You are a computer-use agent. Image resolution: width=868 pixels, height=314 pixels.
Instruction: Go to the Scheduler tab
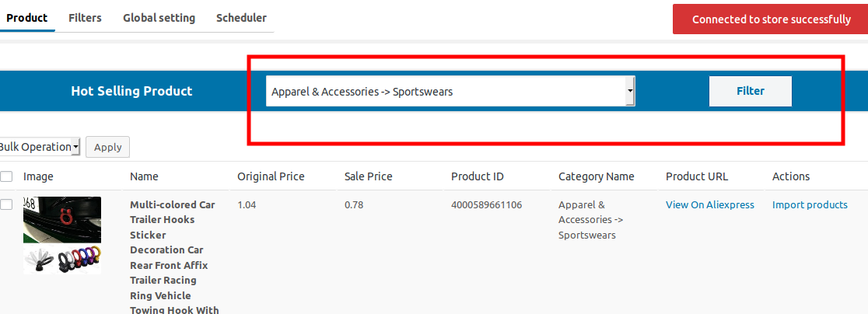click(x=241, y=18)
